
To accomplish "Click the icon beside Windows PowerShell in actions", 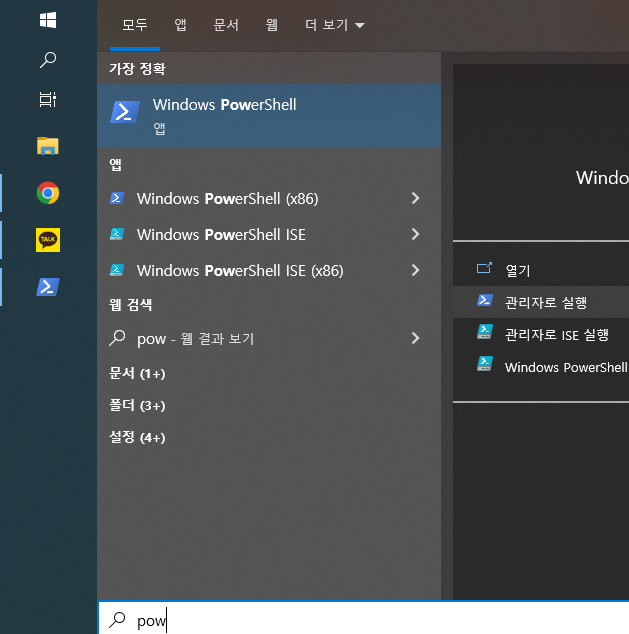I will coord(484,364).
